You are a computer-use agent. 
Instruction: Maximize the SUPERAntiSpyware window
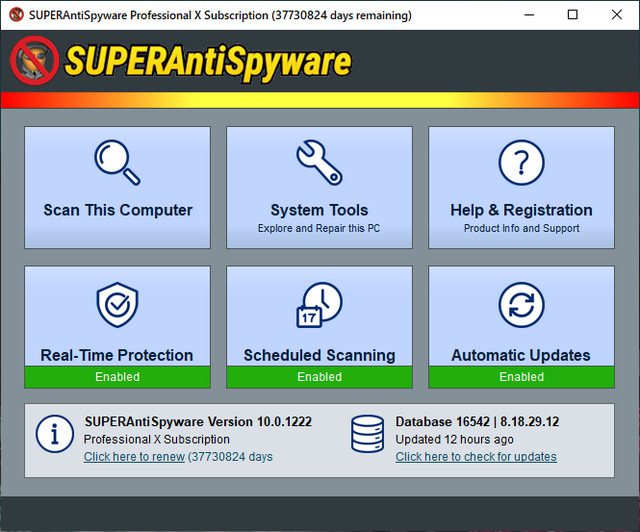(573, 15)
